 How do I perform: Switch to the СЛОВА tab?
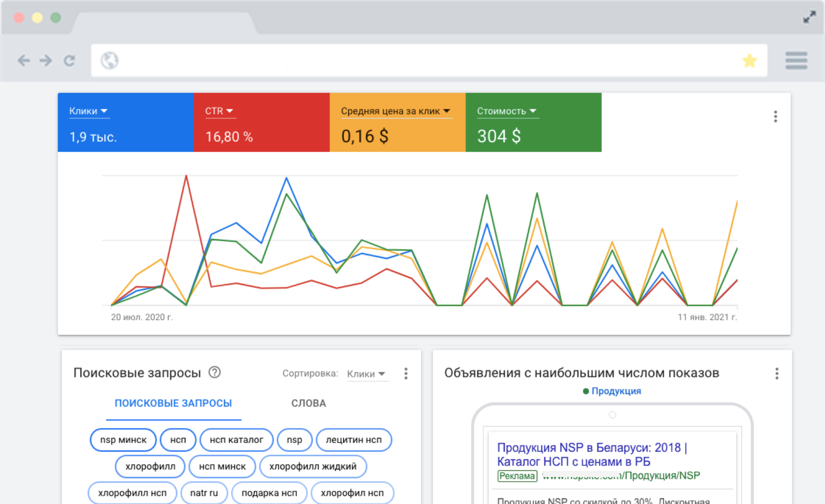(309, 403)
